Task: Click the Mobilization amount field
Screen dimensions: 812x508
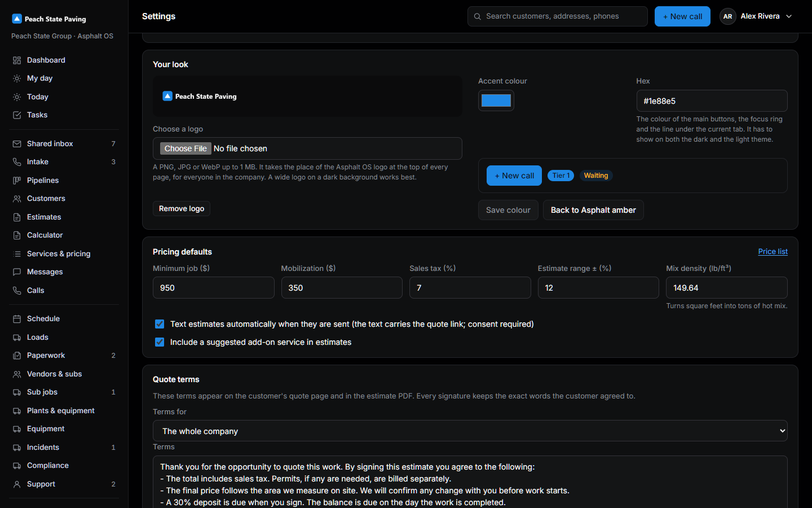Action: (x=342, y=288)
